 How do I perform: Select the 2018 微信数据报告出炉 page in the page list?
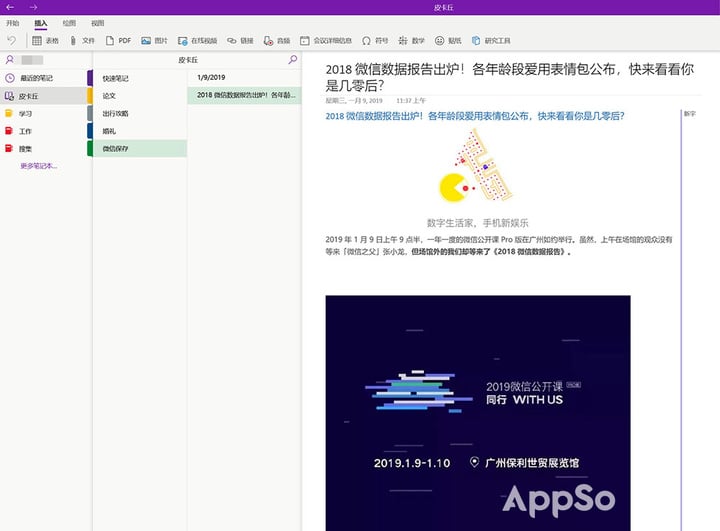click(244, 95)
